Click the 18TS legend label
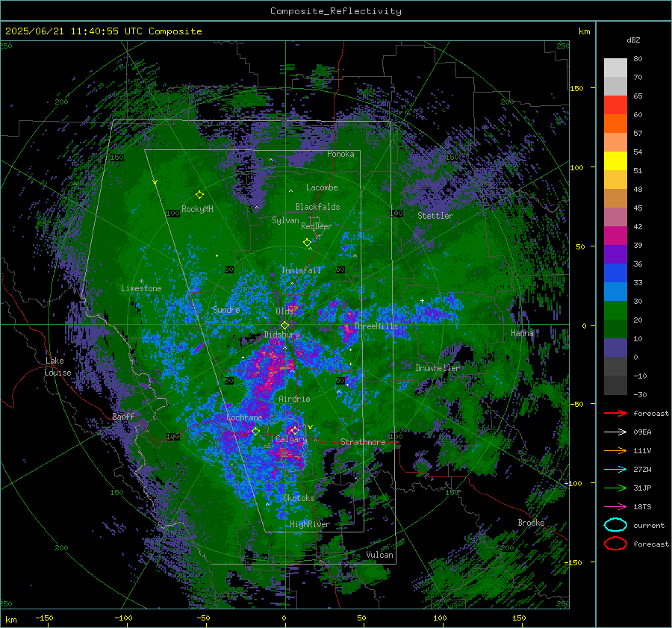Viewport: 672px width, 628px height. pos(642,507)
